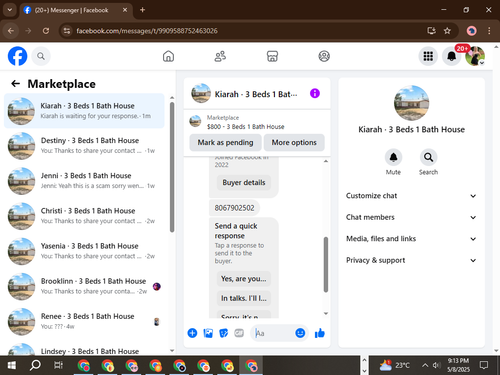Open Yasenia - 3 Beds 1 Bath House chat
500x375 pixels.
tap(84, 251)
